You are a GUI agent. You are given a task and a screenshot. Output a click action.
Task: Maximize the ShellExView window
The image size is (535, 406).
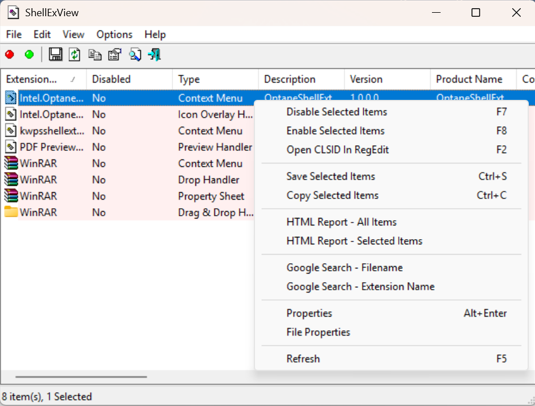[x=476, y=13]
